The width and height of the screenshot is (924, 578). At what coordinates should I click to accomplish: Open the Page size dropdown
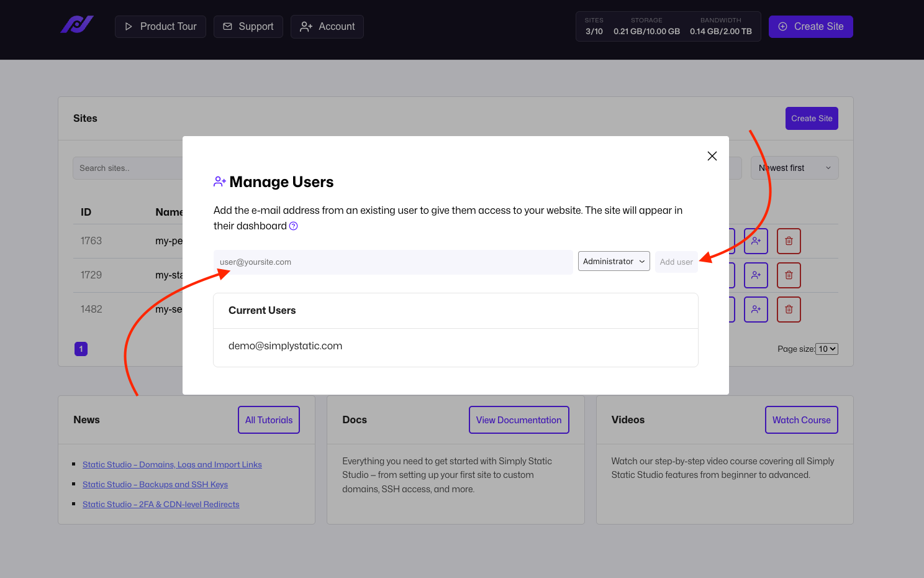tap(827, 349)
